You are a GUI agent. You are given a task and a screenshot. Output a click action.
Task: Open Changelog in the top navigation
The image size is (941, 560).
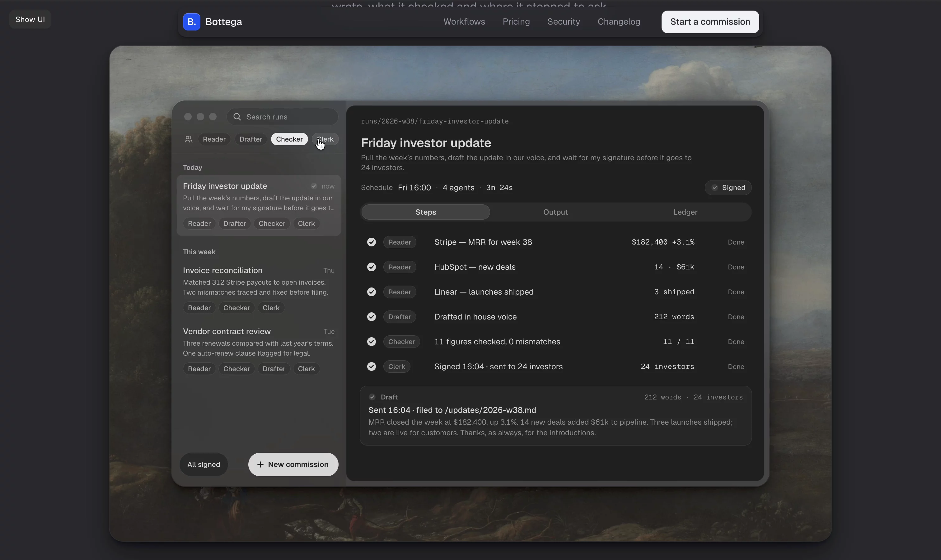coord(619,22)
